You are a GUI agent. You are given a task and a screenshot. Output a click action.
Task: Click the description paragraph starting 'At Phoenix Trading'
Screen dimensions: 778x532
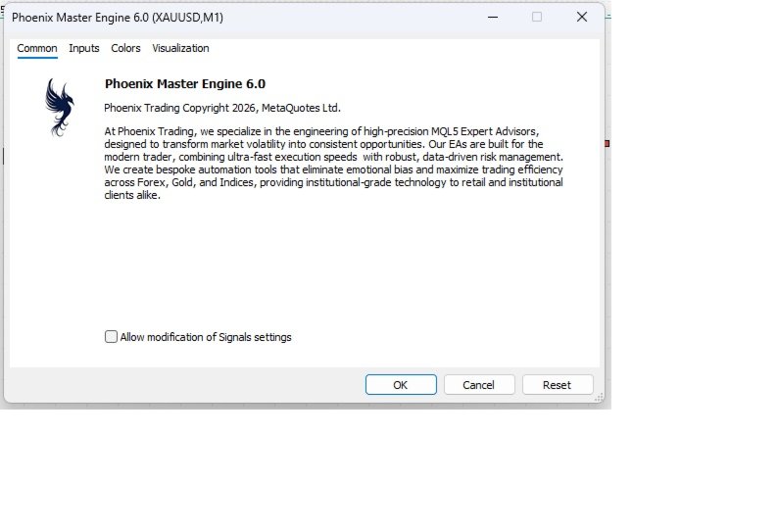pyautogui.click(x=333, y=164)
